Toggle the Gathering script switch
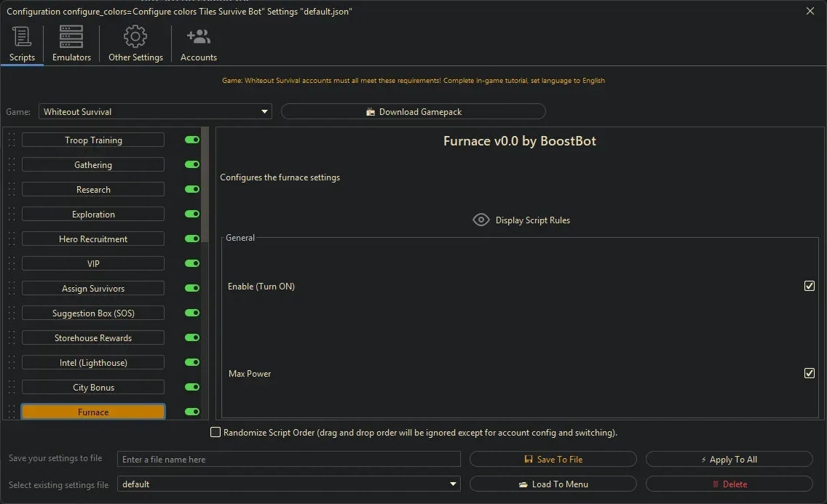 click(192, 165)
